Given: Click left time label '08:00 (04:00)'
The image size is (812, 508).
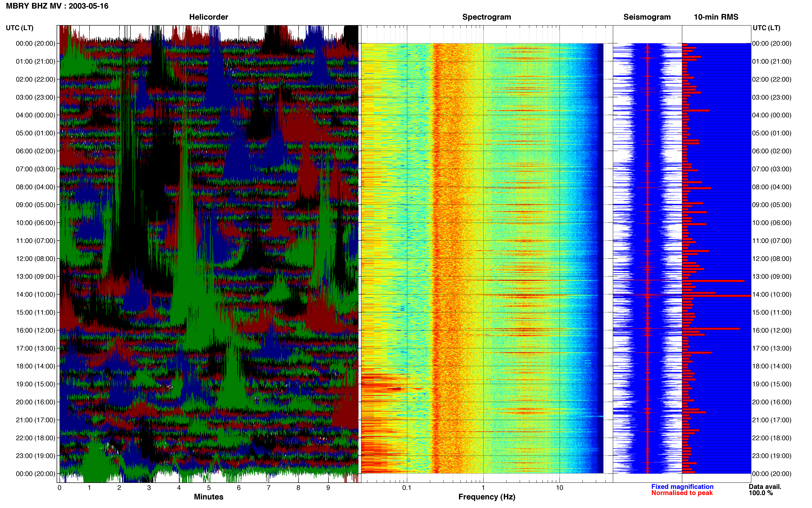Looking at the screenshot, I should [36, 187].
